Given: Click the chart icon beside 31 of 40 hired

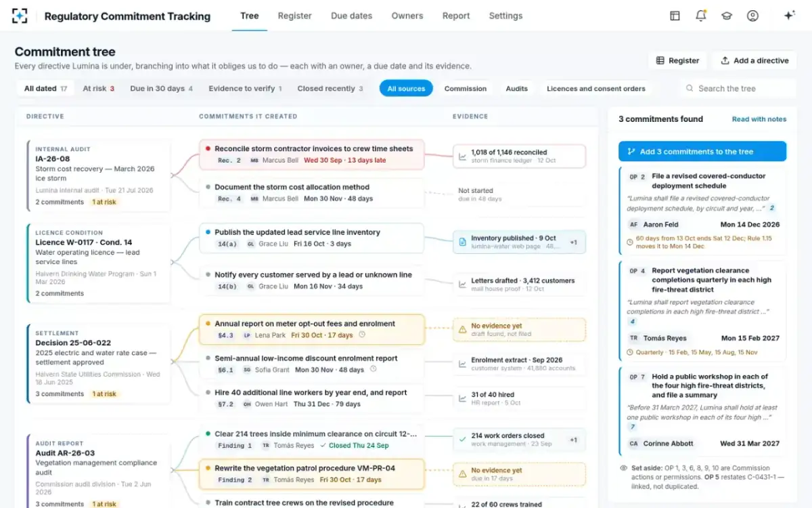Looking at the screenshot, I should [463, 398].
